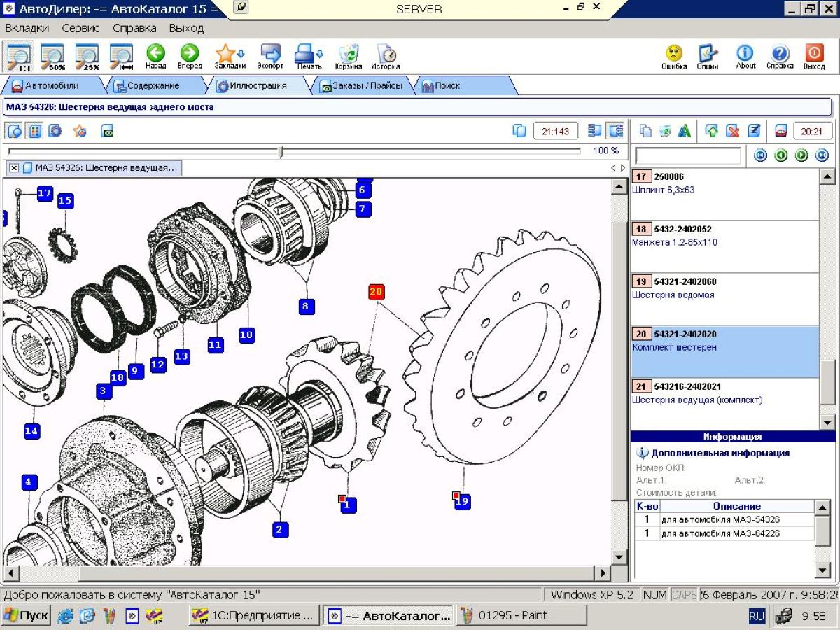Toggle the left tree layout button
The image size is (840, 630).
pyautogui.click(x=595, y=131)
